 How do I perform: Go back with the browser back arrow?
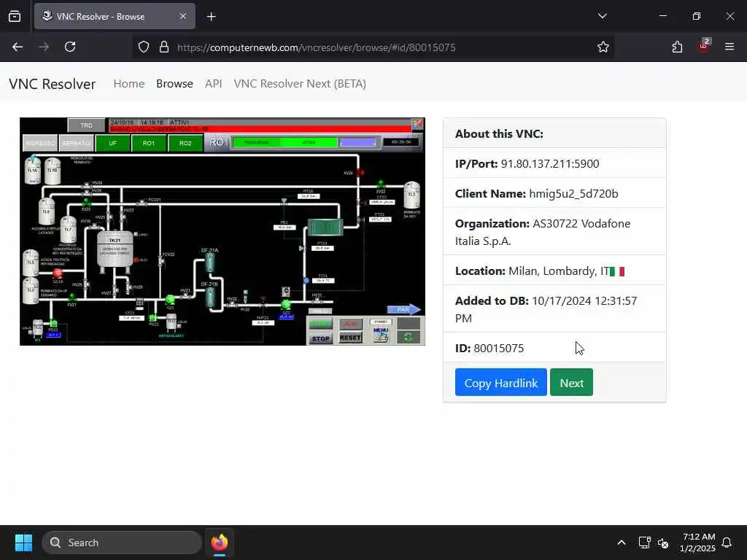(18, 47)
